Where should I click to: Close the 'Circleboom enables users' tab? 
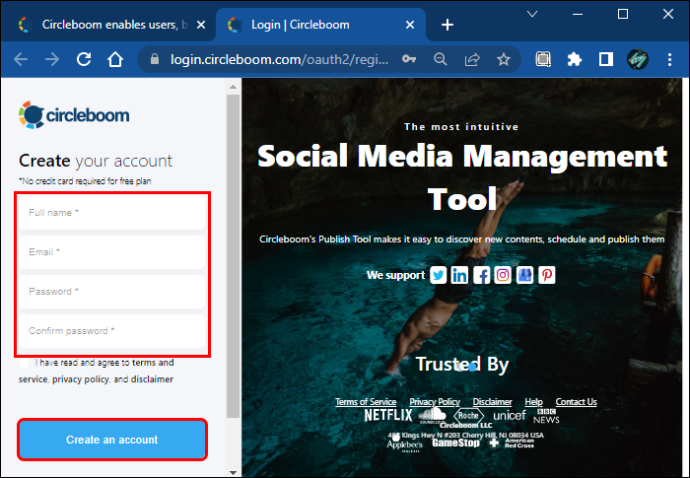coord(201,25)
